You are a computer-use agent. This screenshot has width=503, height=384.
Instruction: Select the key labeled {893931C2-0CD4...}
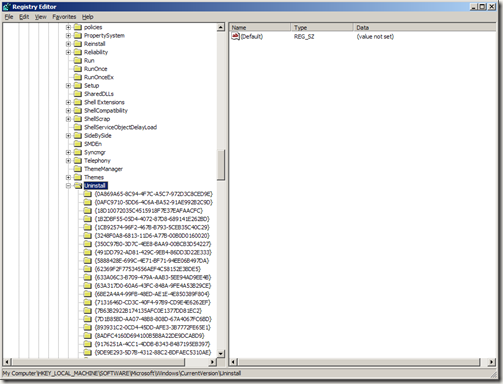coord(153,327)
